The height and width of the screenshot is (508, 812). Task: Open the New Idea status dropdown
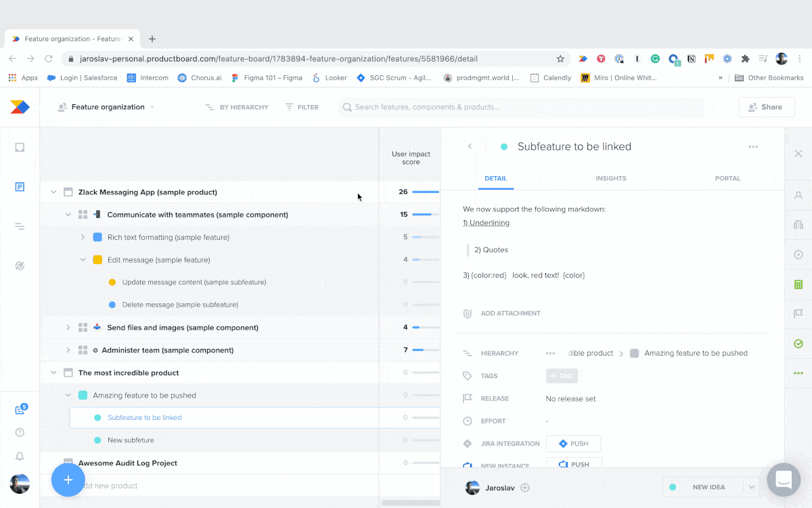[751, 487]
